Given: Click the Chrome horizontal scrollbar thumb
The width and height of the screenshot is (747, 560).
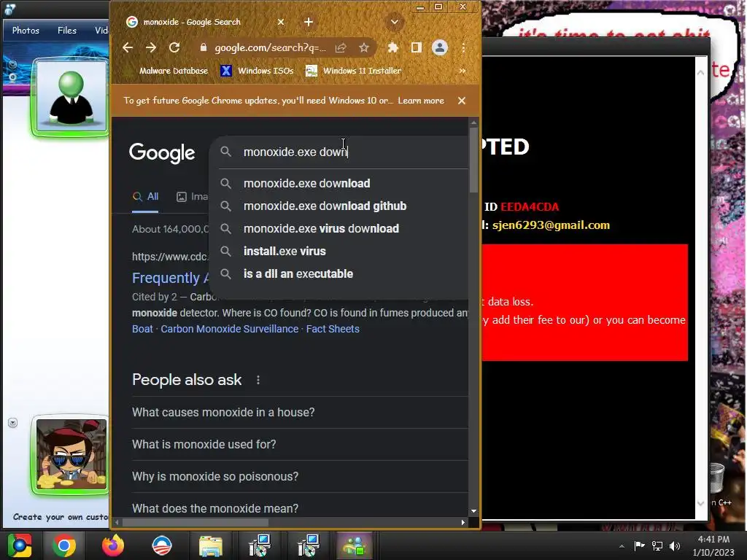Looking at the screenshot, I should point(196,522).
